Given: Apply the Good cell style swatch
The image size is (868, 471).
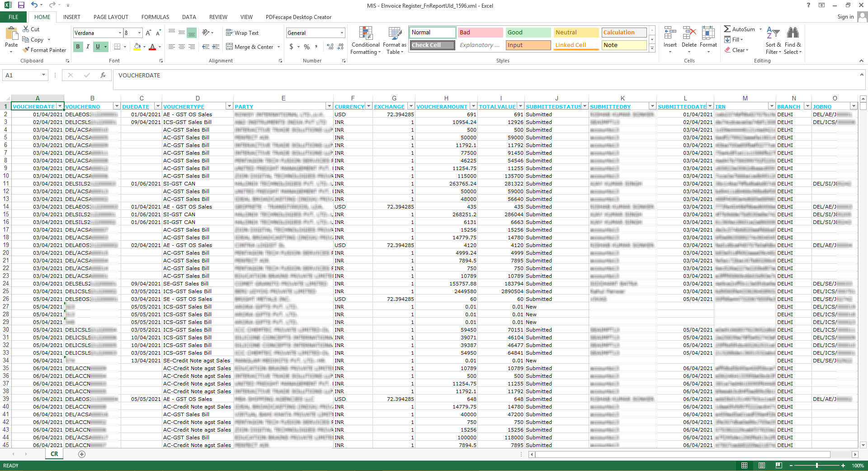Looking at the screenshot, I should 528,33.
